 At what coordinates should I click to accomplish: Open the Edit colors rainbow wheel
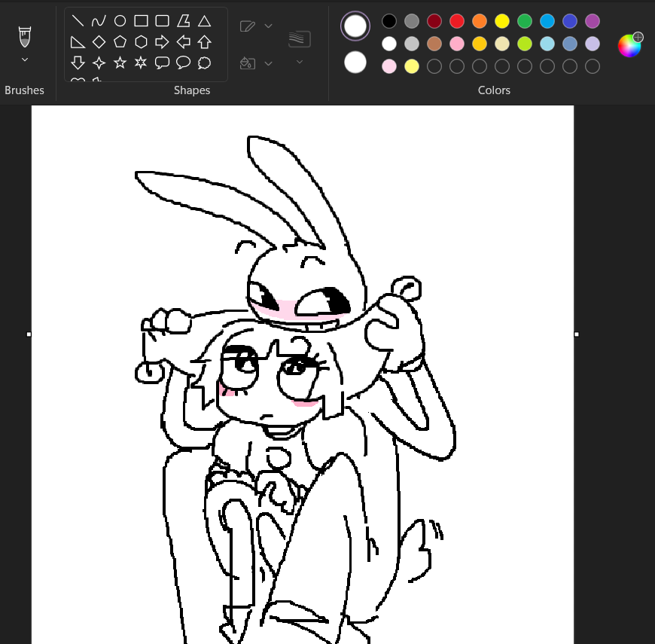click(x=630, y=44)
